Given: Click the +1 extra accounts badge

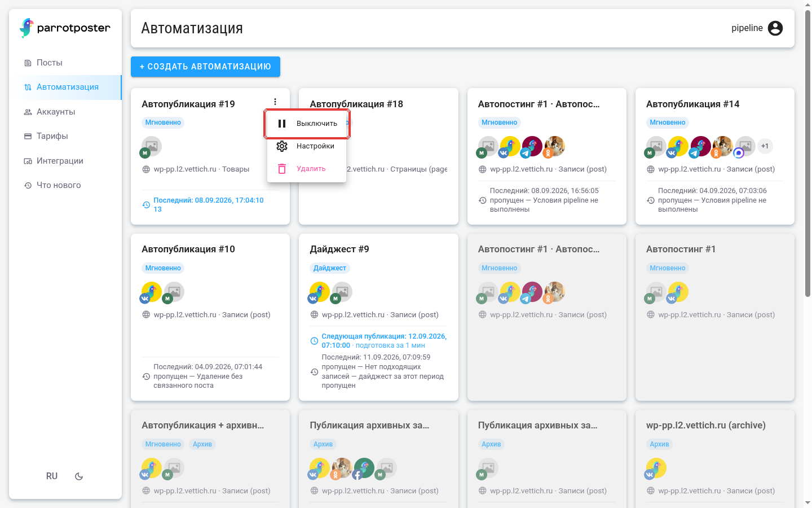Looking at the screenshot, I should coord(765,146).
